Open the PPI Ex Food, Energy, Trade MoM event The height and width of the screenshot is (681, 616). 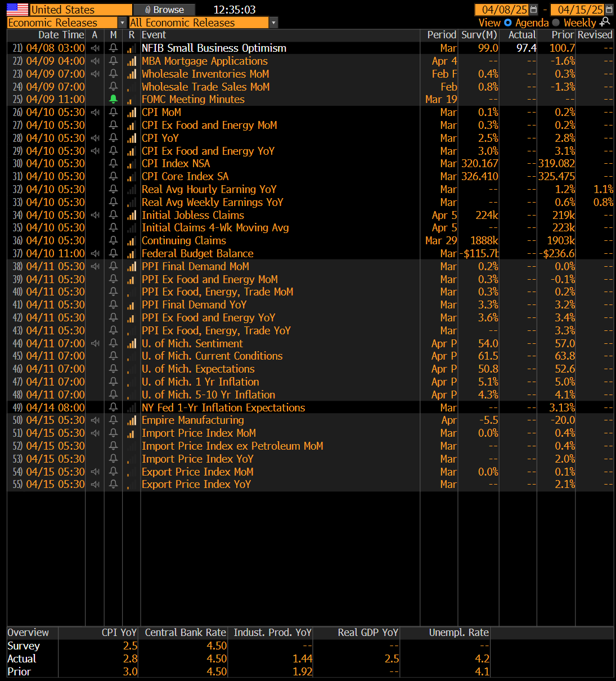217,292
